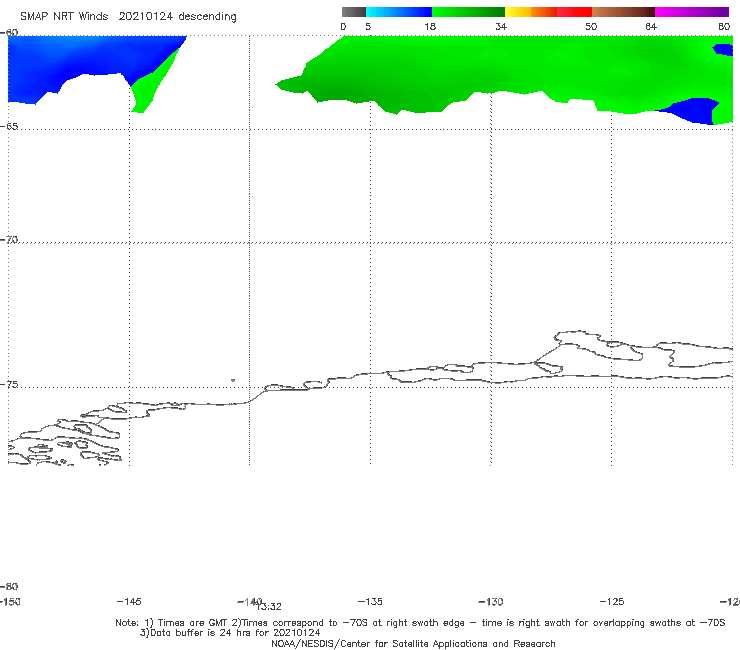Screen dimensions: 740x650
Task: Click the latitude label '-75'
Action: click(x=9, y=385)
